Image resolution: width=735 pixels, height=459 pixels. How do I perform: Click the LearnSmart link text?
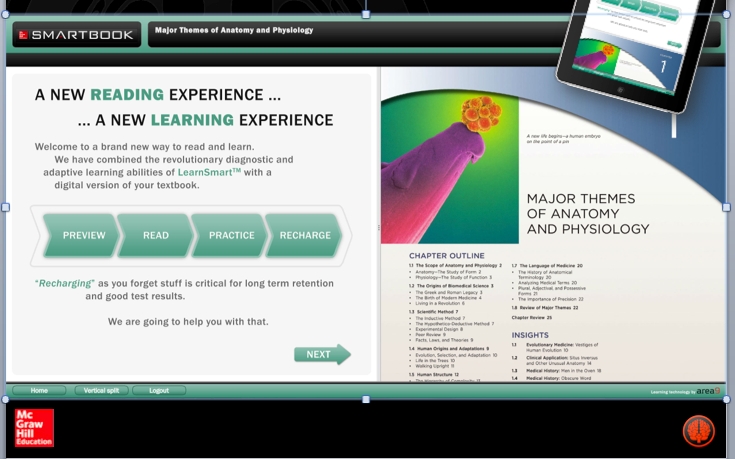point(209,172)
